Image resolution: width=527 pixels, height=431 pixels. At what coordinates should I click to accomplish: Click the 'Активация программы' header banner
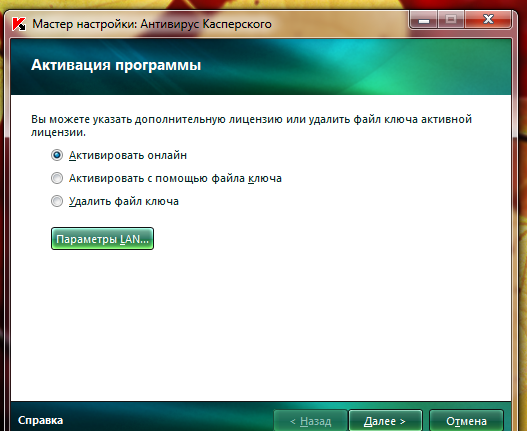pyautogui.click(x=261, y=66)
